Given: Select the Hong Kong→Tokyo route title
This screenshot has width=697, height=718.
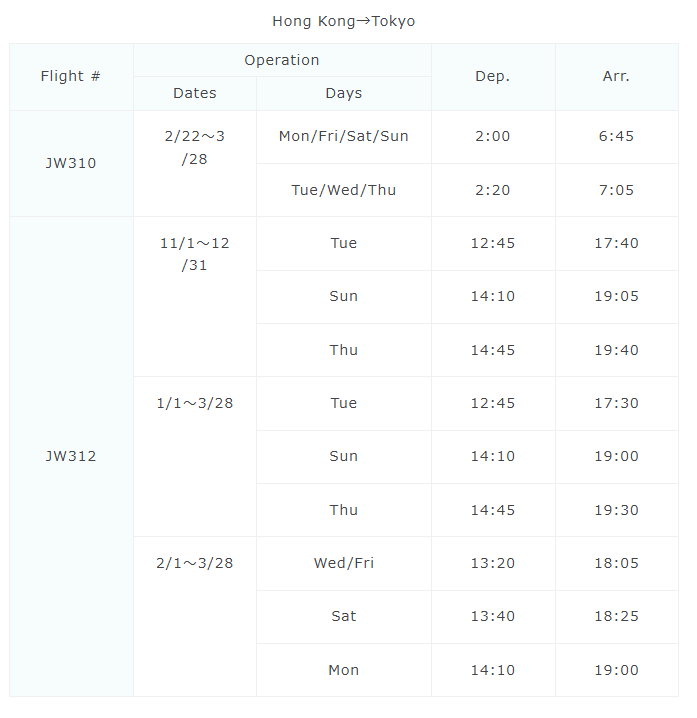Looking at the screenshot, I should pos(343,21).
